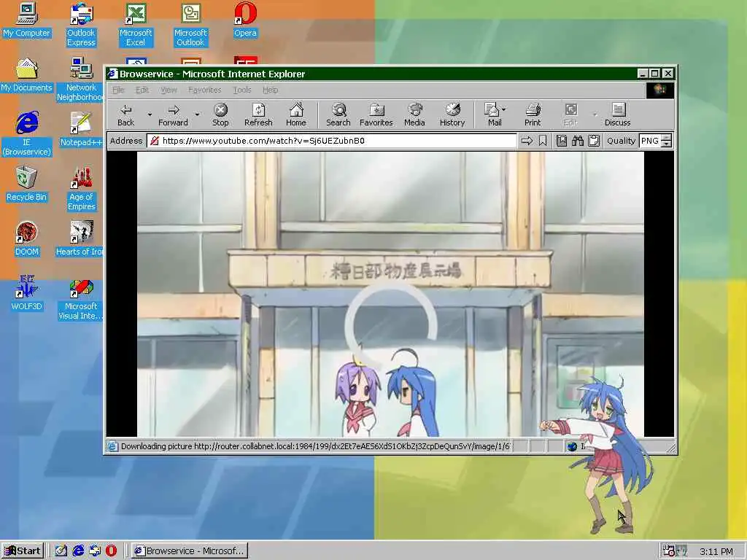
Task: Select the Microsoft Excel desktop icon
Action: pos(136,24)
